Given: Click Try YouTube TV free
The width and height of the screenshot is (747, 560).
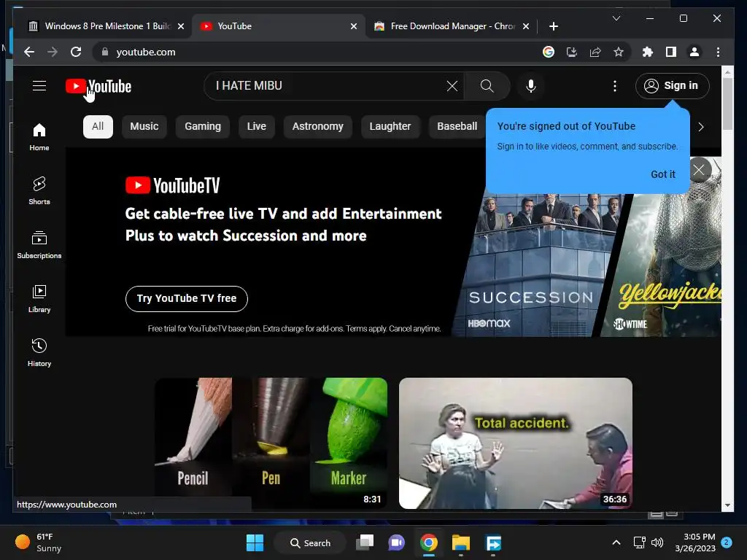Looking at the screenshot, I should [x=186, y=298].
